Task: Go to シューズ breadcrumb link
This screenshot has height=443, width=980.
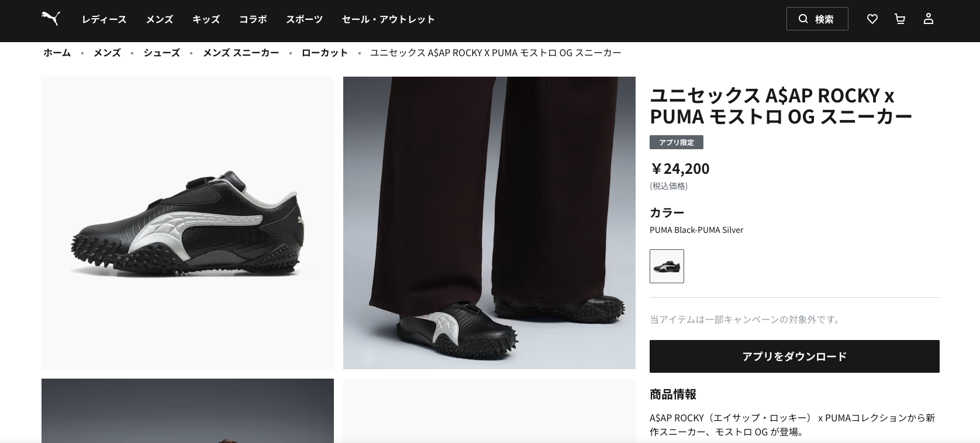Action: tap(162, 53)
